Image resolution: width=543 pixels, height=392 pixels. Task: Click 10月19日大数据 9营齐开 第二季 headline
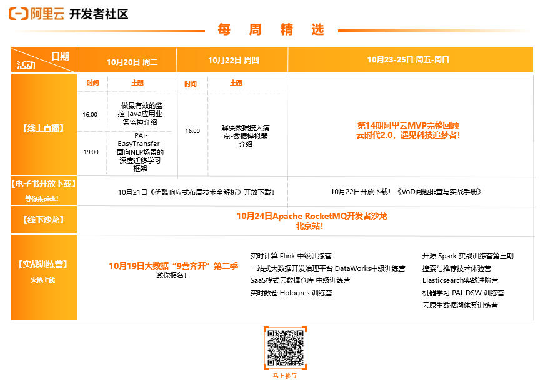[x=174, y=266]
